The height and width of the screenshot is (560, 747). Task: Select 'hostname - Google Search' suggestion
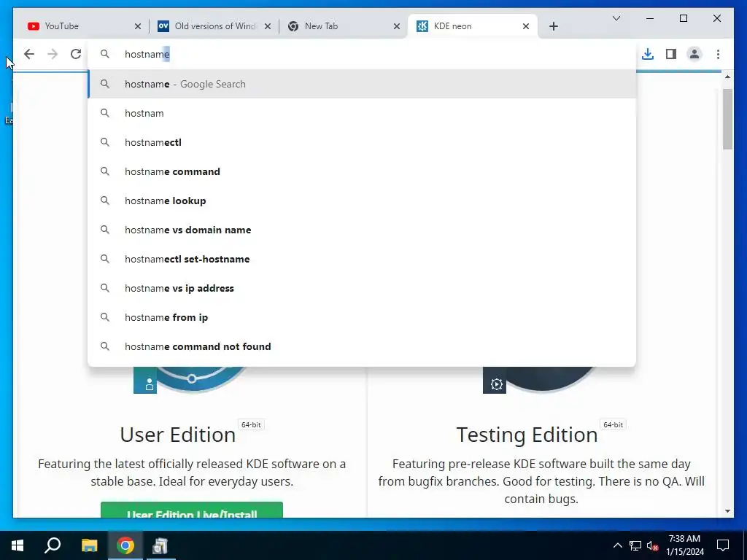click(x=362, y=84)
